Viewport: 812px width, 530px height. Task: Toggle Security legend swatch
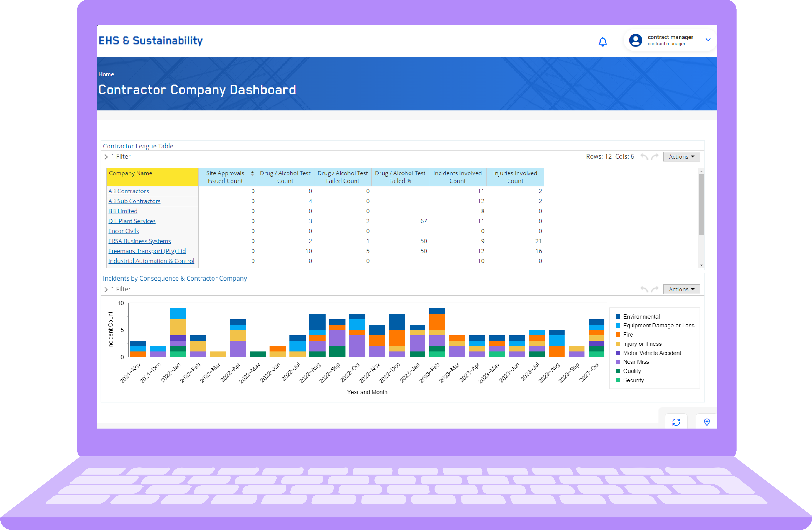point(618,380)
